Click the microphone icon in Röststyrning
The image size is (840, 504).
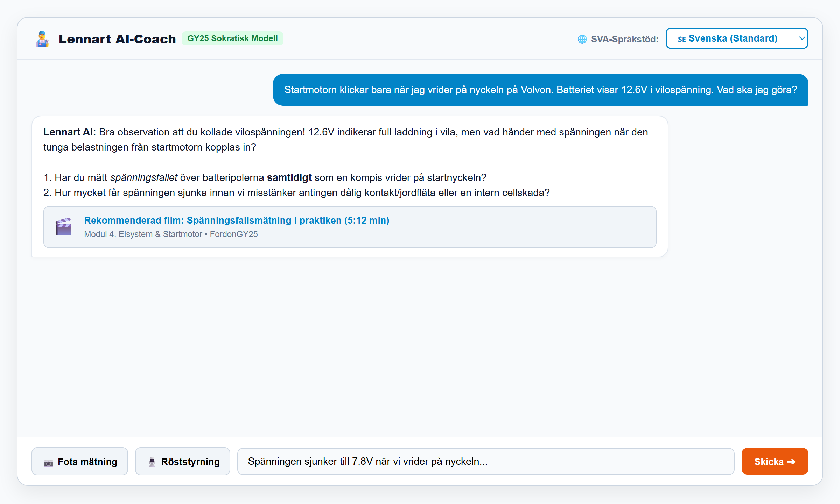tap(152, 462)
